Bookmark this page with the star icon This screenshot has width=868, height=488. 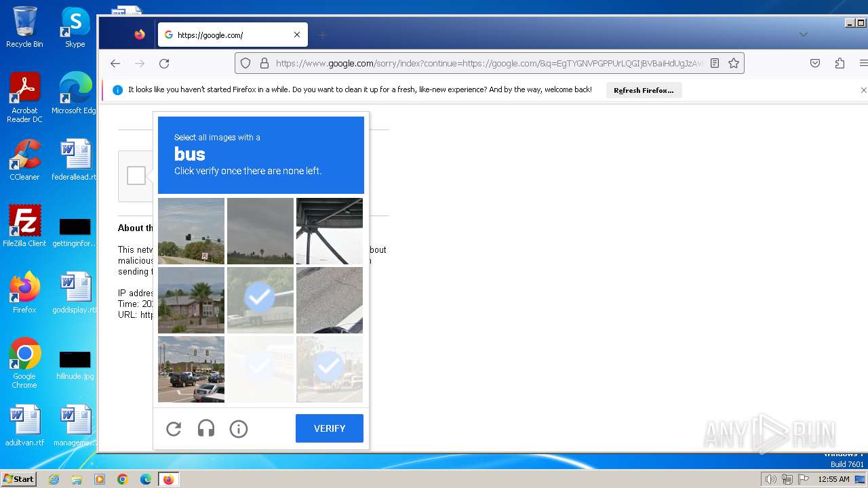click(734, 63)
